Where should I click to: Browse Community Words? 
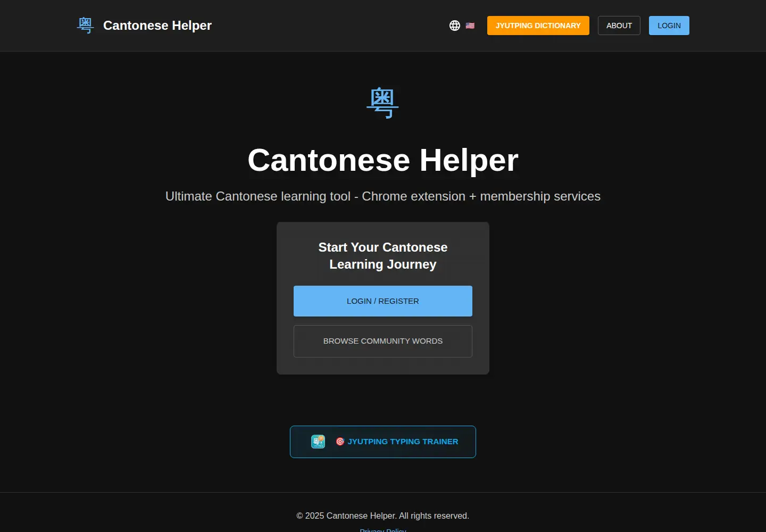point(383,341)
